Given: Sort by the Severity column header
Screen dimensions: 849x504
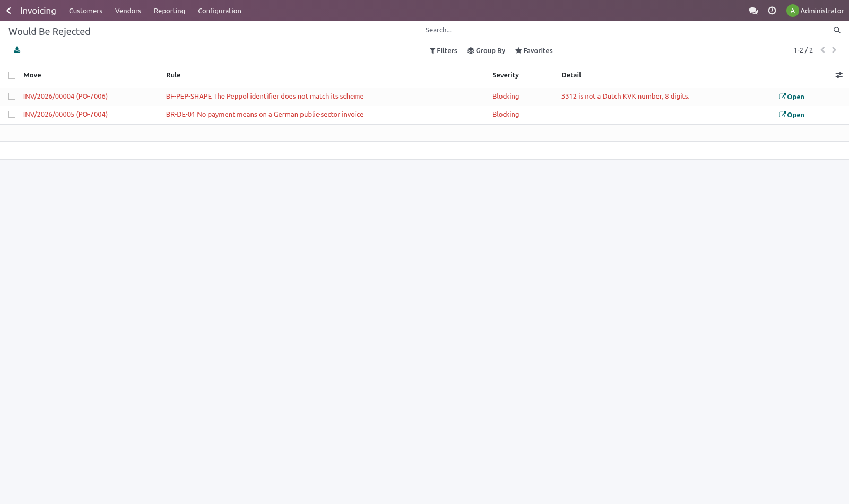Looking at the screenshot, I should (506, 75).
